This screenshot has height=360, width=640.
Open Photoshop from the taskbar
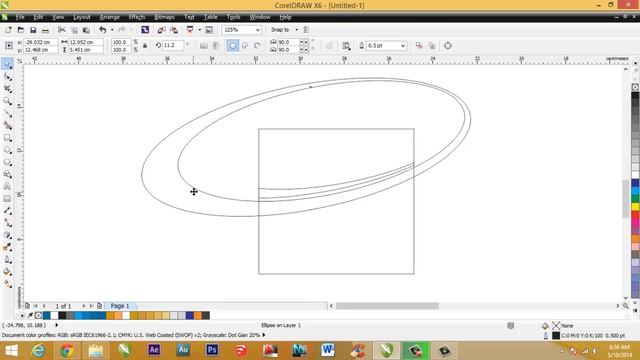(212, 351)
